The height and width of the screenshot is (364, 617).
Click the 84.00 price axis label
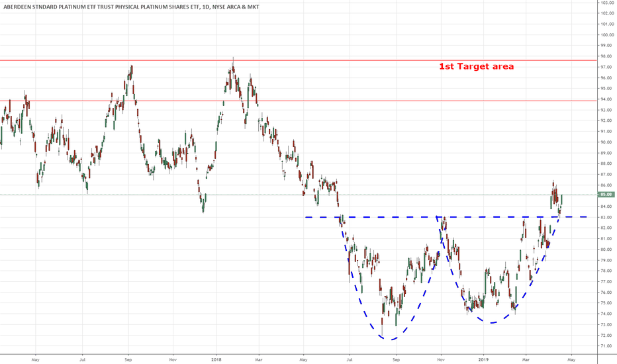(x=606, y=206)
